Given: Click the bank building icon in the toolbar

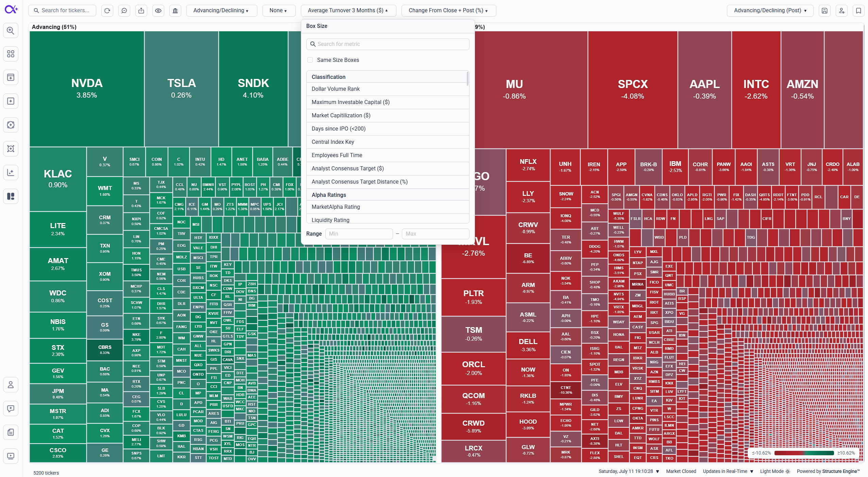Looking at the screenshot, I should (175, 11).
